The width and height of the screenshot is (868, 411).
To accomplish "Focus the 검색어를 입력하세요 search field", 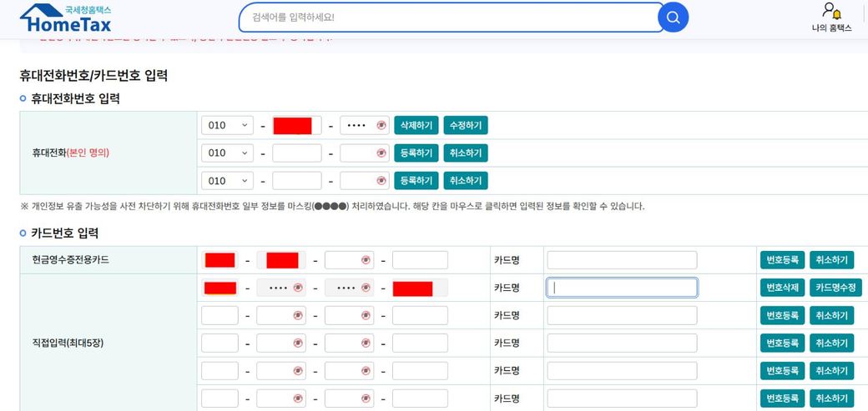I will (x=451, y=18).
